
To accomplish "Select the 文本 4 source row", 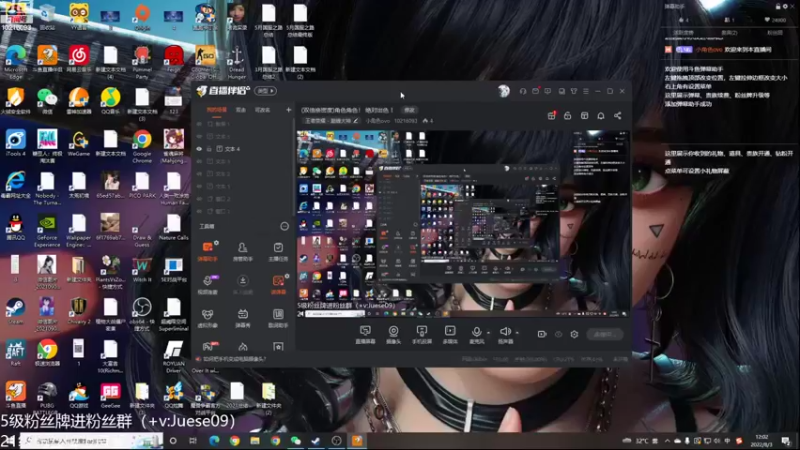I will pos(243,149).
